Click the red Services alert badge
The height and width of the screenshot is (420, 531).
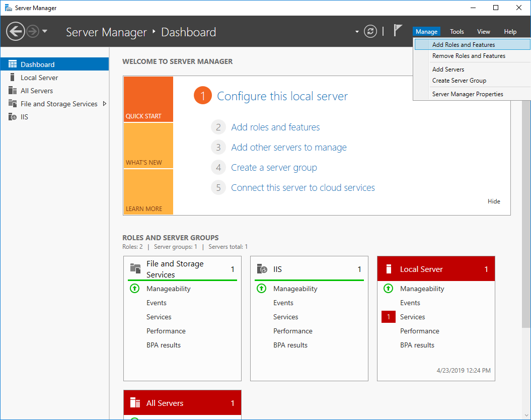pos(389,317)
